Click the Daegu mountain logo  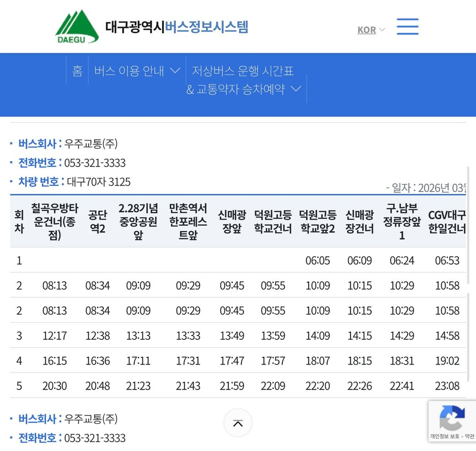pyautogui.click(x=77, y=27)
